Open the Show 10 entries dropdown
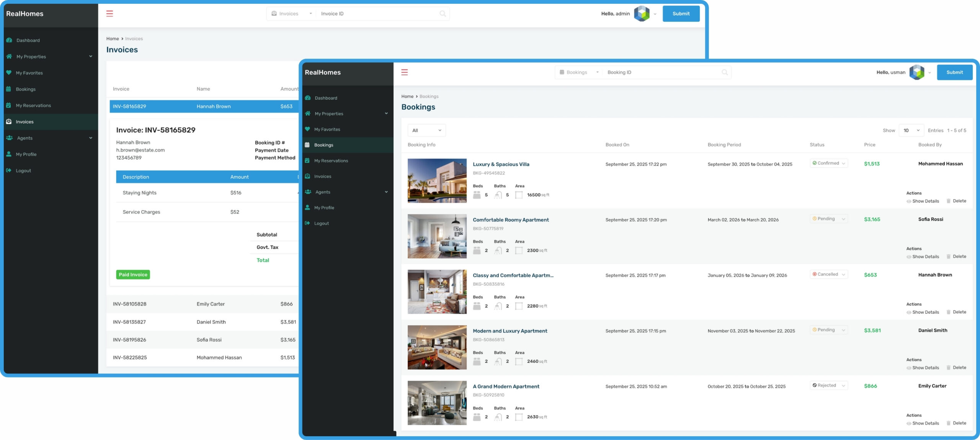 tap(911, 130)
